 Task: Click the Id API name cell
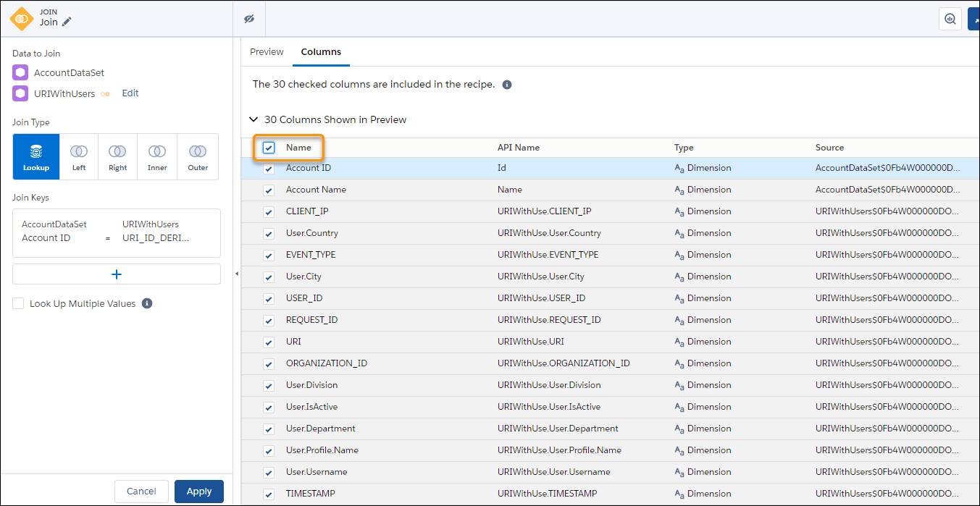502,168
